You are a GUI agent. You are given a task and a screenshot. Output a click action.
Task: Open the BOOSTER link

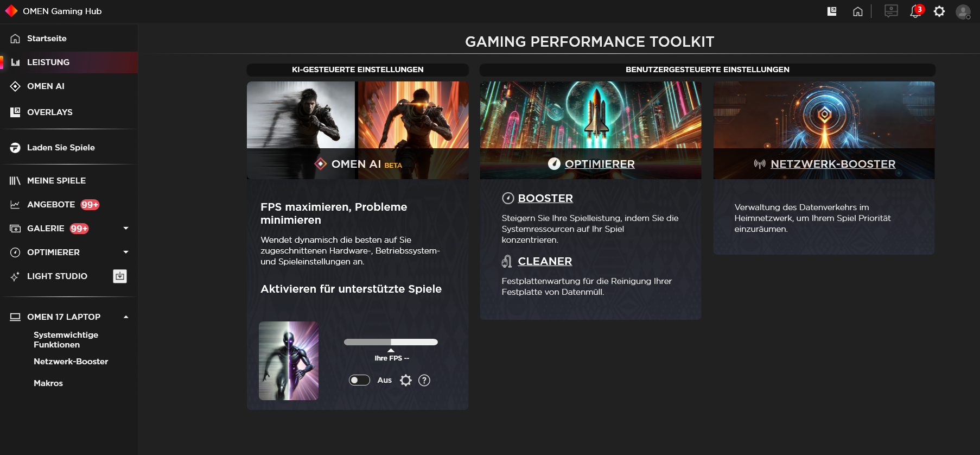(545, 198)
